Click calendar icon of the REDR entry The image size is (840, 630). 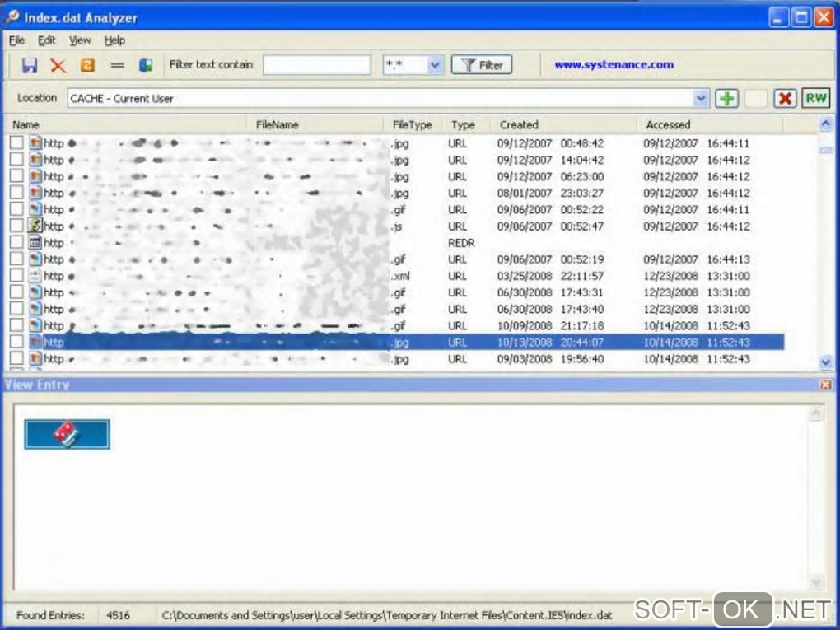35,242
